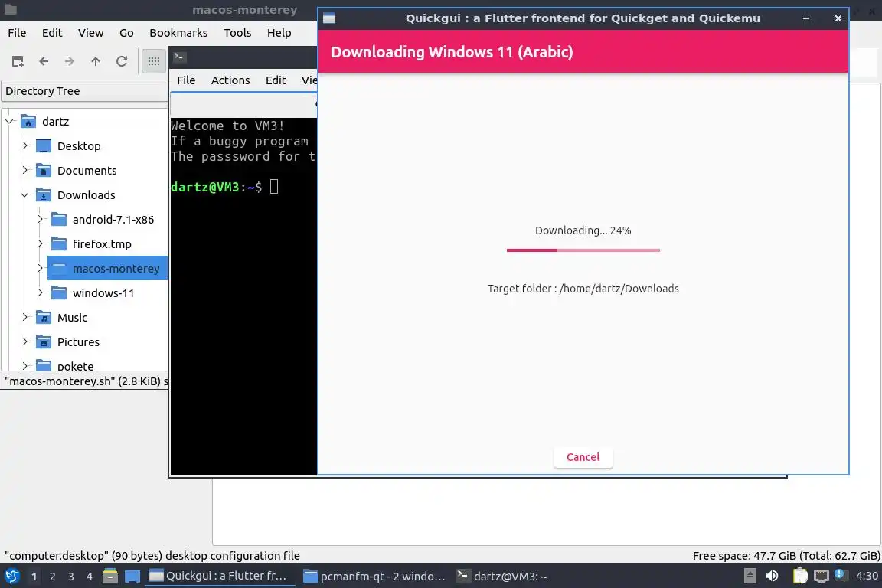
Task: Expand the firefox.tmp folder
Action: pyautogui.click(x=40, y=243)
